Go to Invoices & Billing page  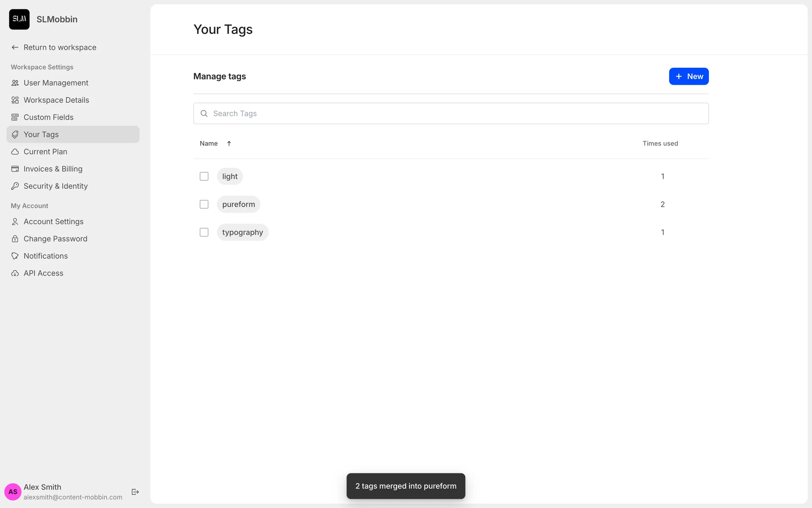coord(53,169)
